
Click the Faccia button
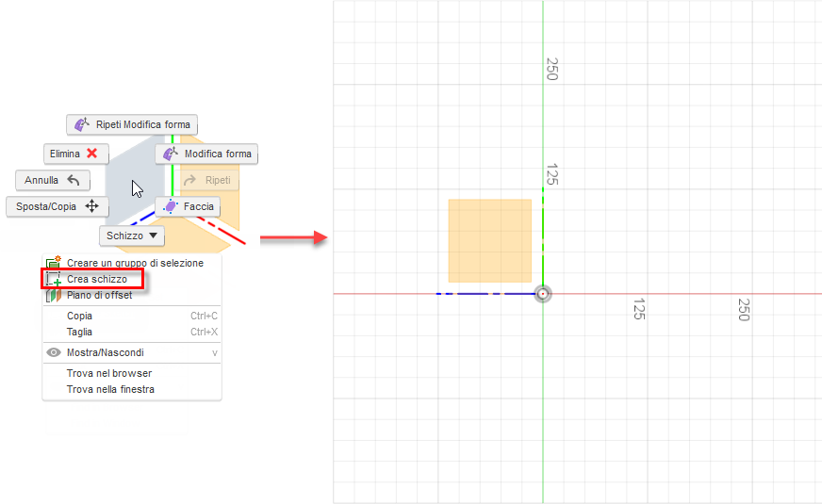pyautogui.click(x=188, y=206)
